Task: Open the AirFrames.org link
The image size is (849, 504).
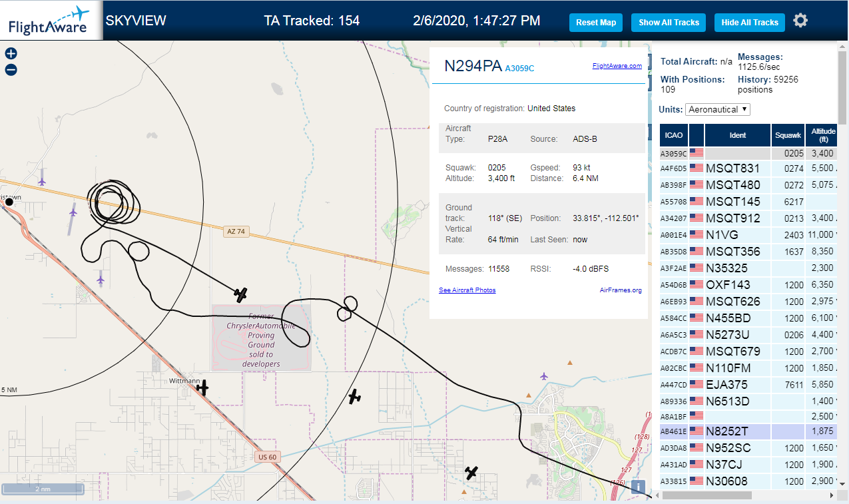Action: tap(621, 290)
